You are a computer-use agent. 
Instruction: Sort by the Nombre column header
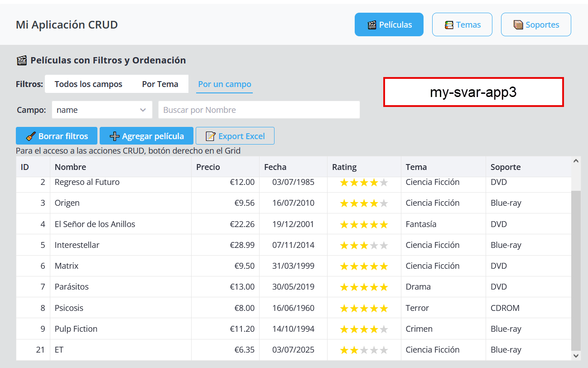(120, 167)
